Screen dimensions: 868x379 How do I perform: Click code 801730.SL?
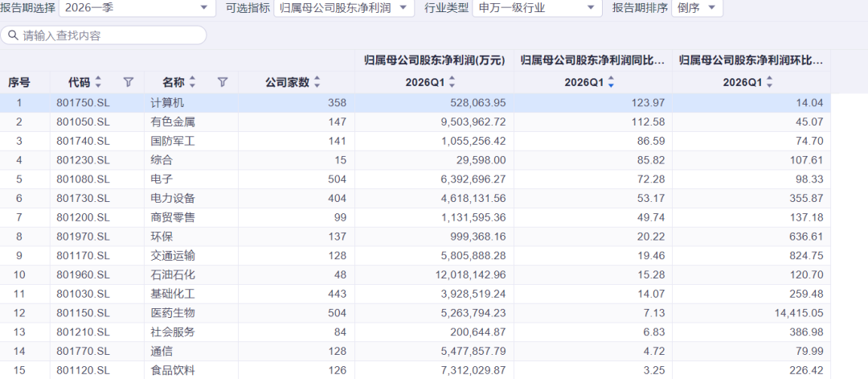(x=83, y=199)
